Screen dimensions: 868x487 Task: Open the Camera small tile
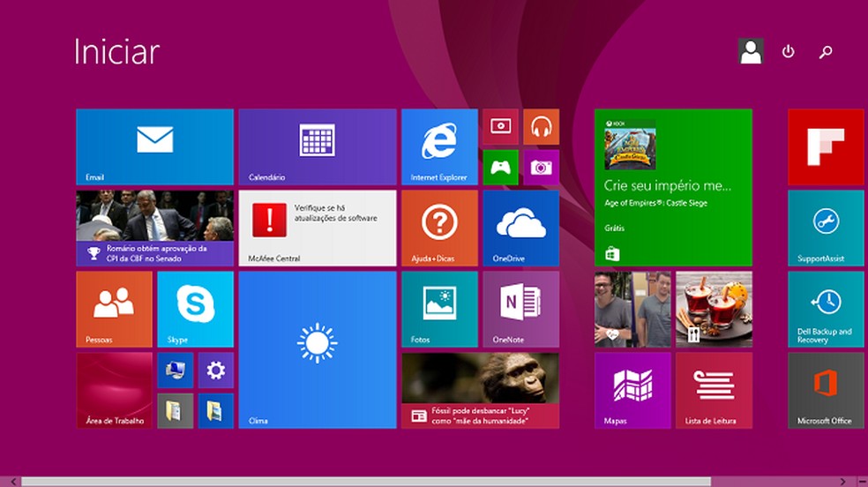point(541,167)
